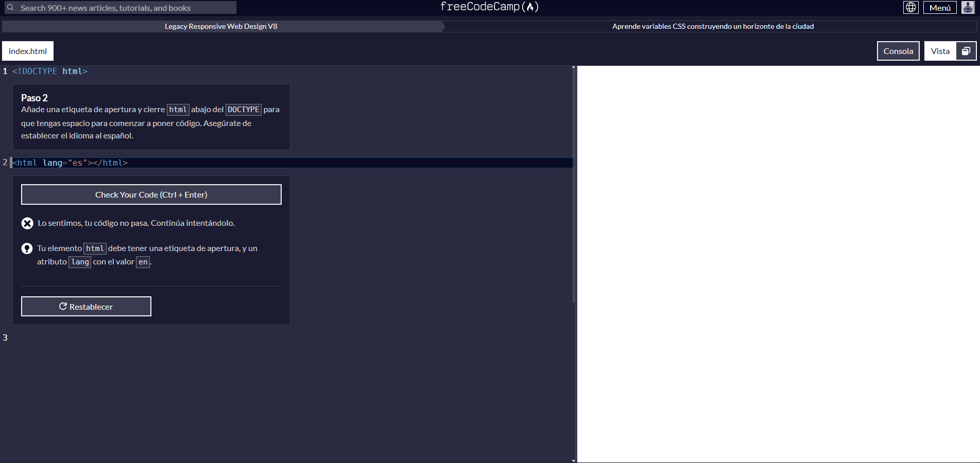Click line number 3 in the editor
Viewport: 980px width, 463px height.
pos(5,338)
